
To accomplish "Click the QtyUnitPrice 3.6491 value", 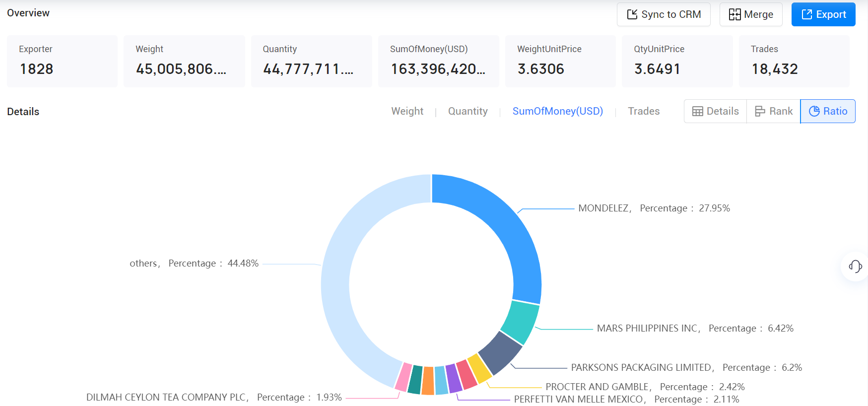I will [657, 69].
